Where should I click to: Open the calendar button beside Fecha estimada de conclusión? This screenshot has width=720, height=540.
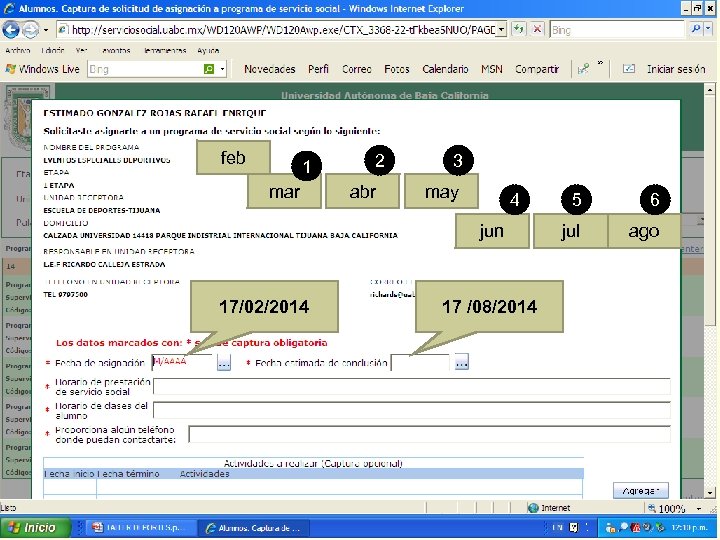pos(461,363)
